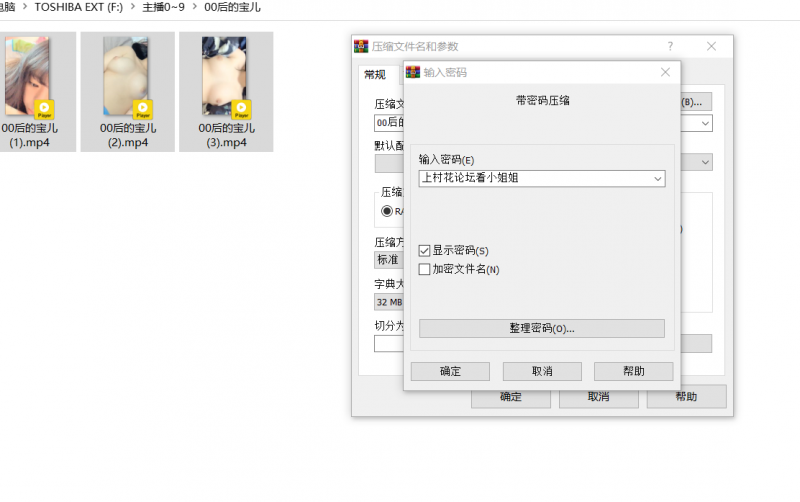
Task: Expand the 输入密码 password dropdown arrow
Action: [x=657, y=178]
